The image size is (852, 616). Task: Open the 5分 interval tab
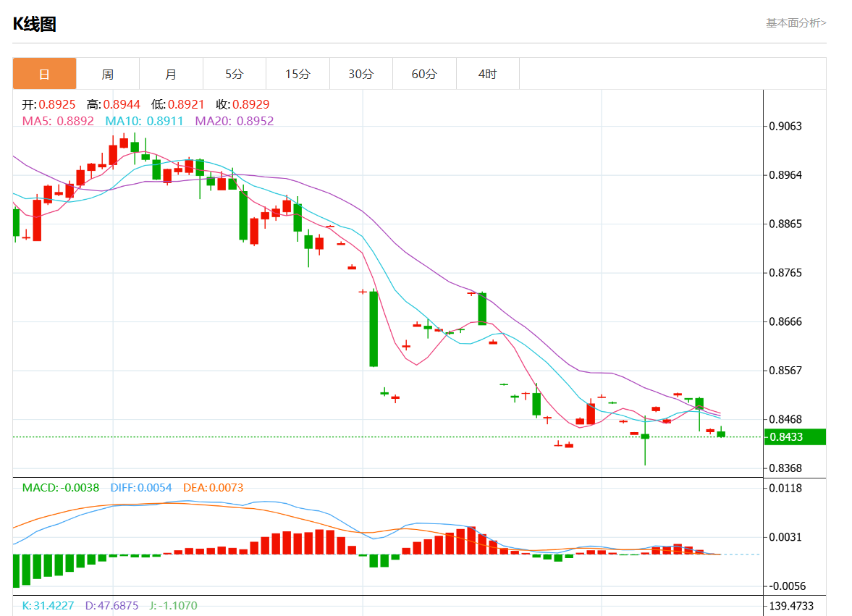tap(235, 74)
